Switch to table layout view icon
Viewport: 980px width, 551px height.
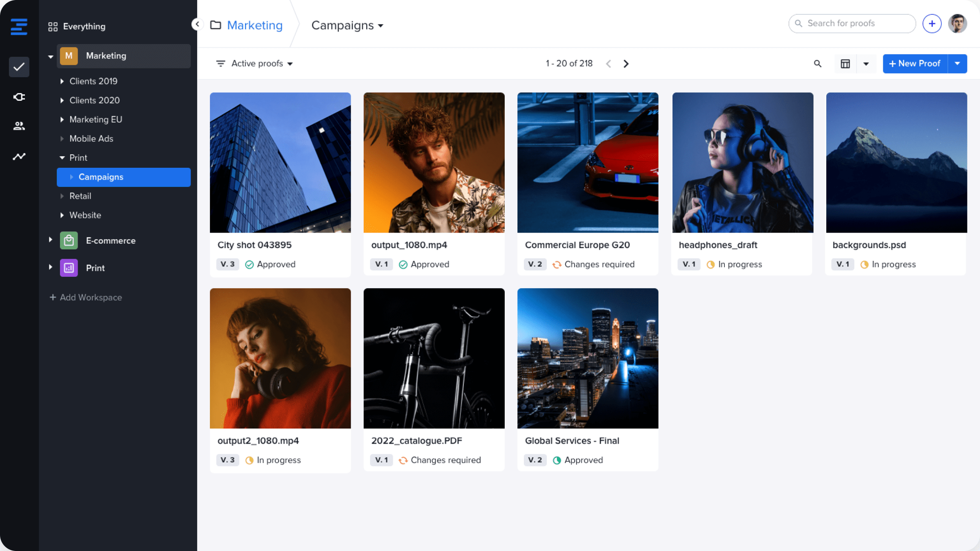tap(845, 64)
